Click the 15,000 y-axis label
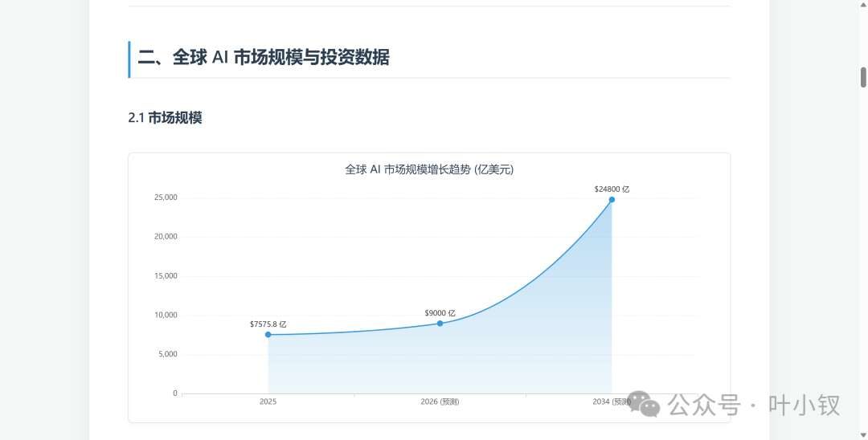Viewport: 868px width, 440px height. (x=166, y=276)
